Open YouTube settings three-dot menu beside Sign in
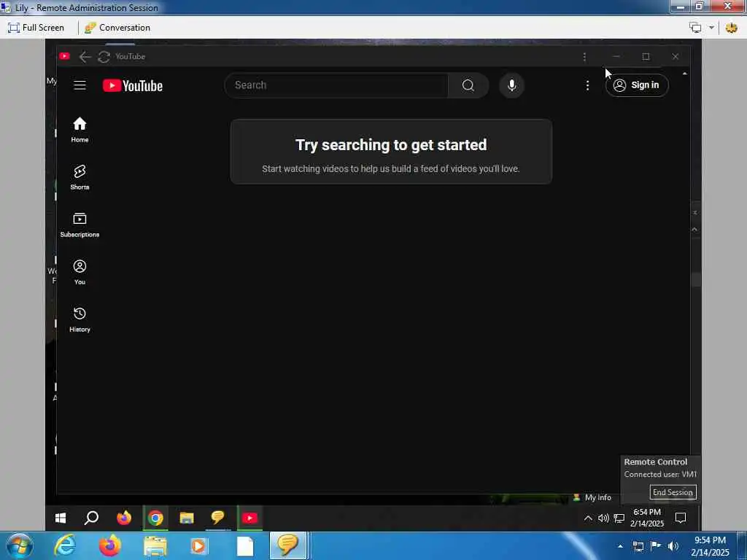 [587, 85]
